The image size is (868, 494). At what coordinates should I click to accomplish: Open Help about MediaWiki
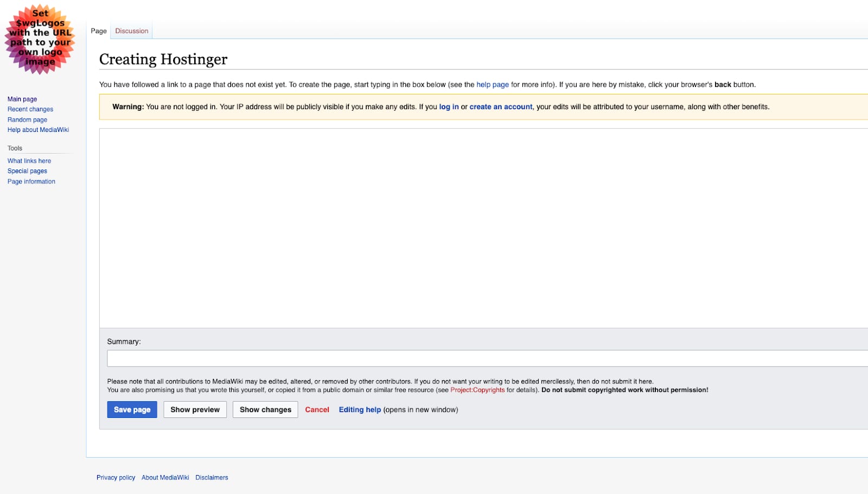tap(38, 130)
